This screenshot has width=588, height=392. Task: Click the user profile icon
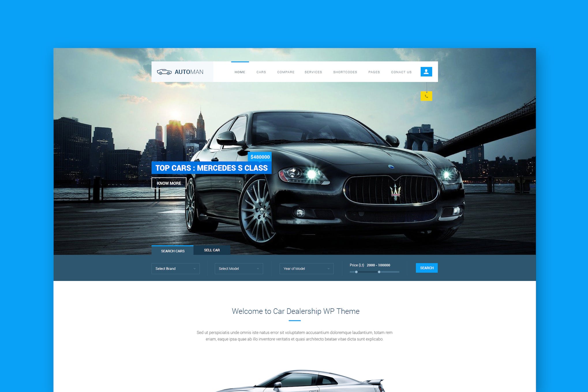[426, 71]
